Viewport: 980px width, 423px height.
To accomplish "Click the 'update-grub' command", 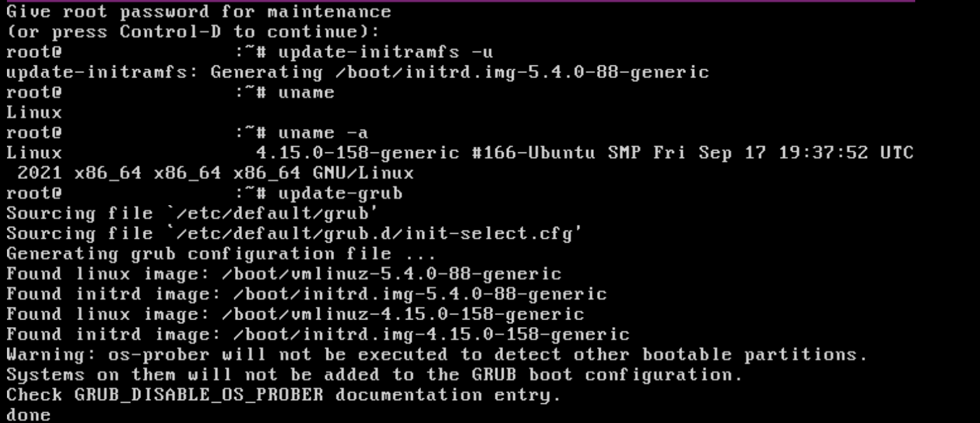I will pos(340,193).
